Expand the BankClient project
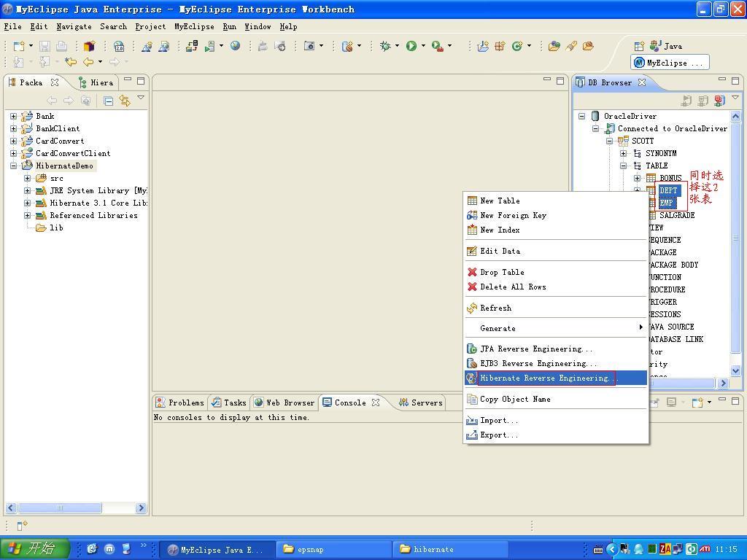Screen dimensions: 747x560 point(13,128)
